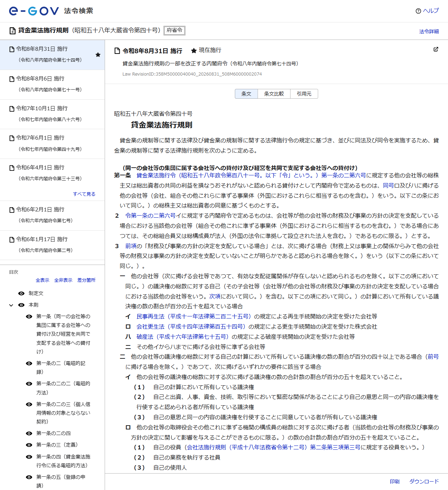
Task: Click 差分箇所 link in contents
Action: [x=86, y=280]
